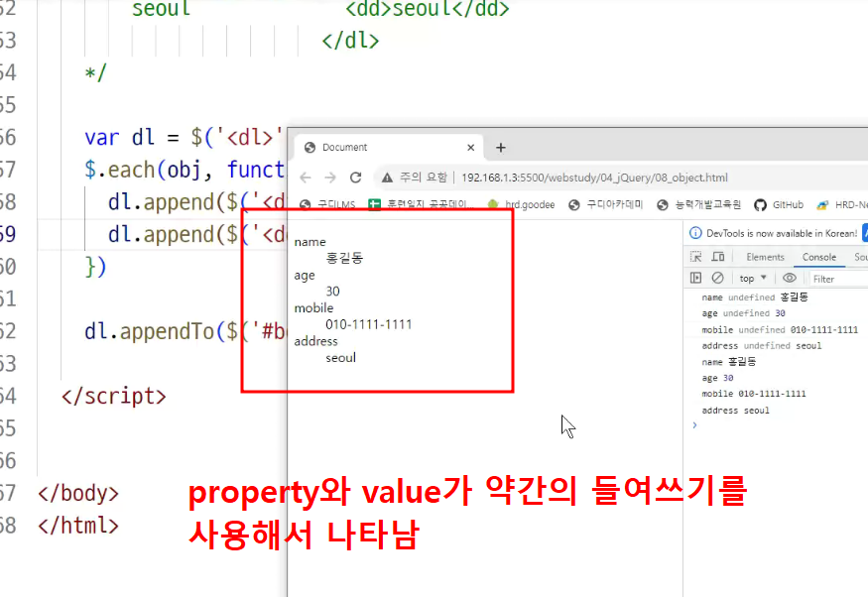This screenshot has width=868, height=597.
Task: Click the '홍길동' value on the page
Action: [x=344, y=259]
